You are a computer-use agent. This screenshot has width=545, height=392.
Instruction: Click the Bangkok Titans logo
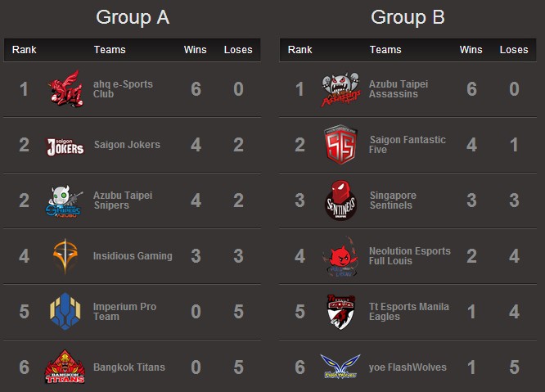click(x=64, y=367)
